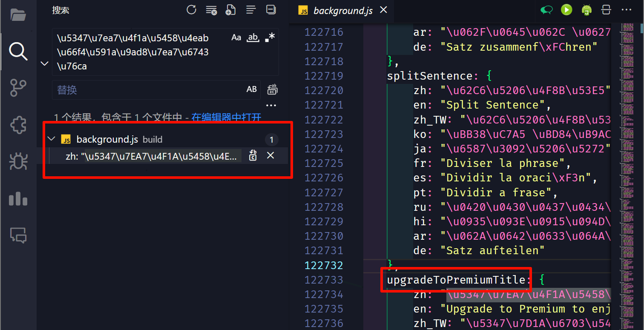The width and height of the screenshot is (644, 330).
Task: Open the Source Control view
Action: [18, 88]
